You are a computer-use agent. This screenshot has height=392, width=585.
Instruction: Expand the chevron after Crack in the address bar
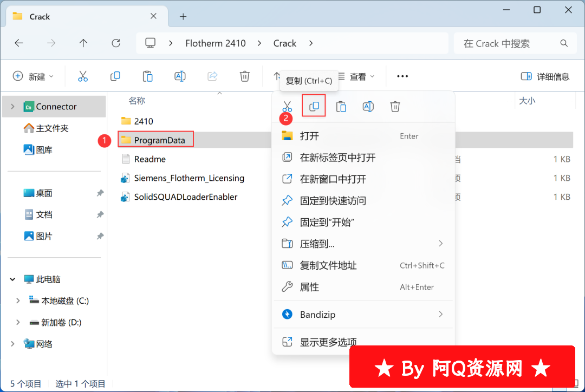[311, 43]
